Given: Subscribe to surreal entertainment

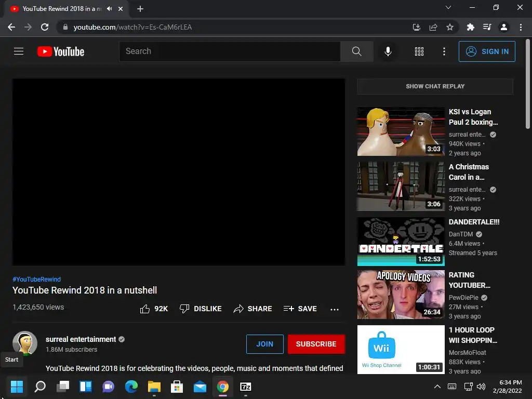Looking at the screenshot, I should click(x=316, y=344).
